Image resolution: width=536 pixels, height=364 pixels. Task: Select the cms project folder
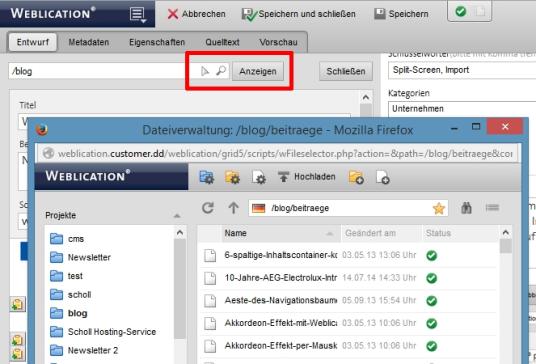coord(67,239)
